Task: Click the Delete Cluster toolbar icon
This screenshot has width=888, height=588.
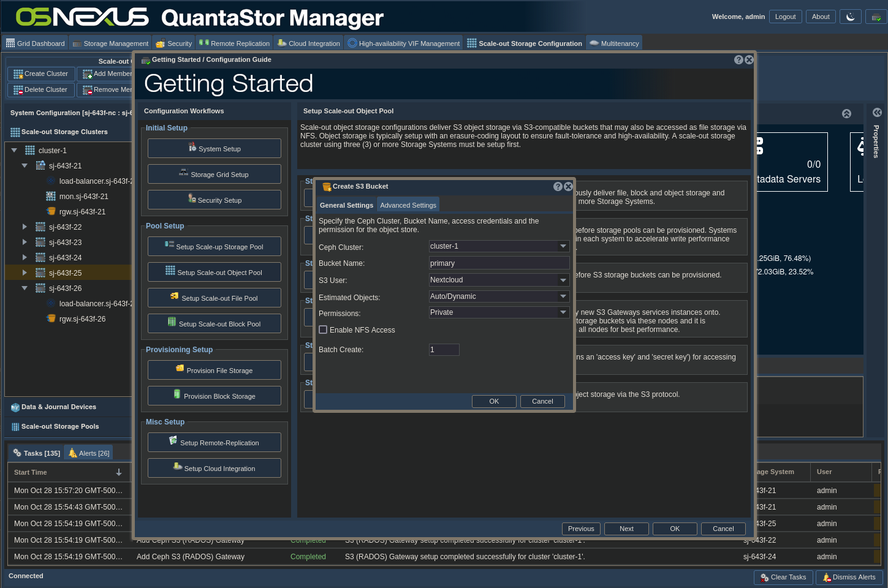Action: pyautogui.click(x=18, y=90)
